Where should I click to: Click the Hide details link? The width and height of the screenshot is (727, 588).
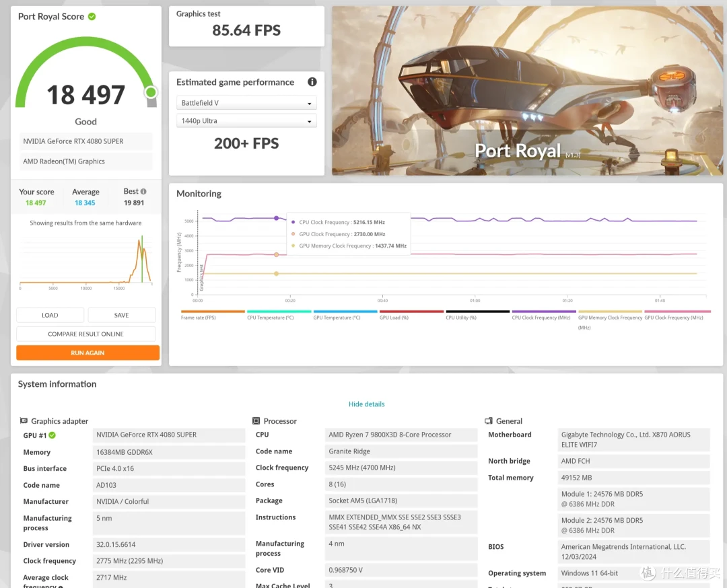point(366,404)
